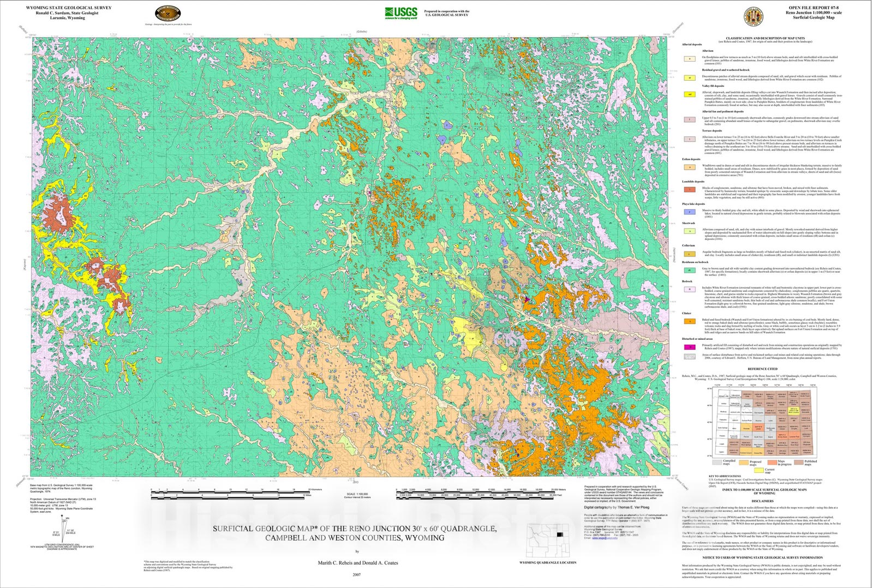Viewport: 873px width, 588px height.
Task: Select the Residuum on bedrock green swatch
Action: pos(690,270)
